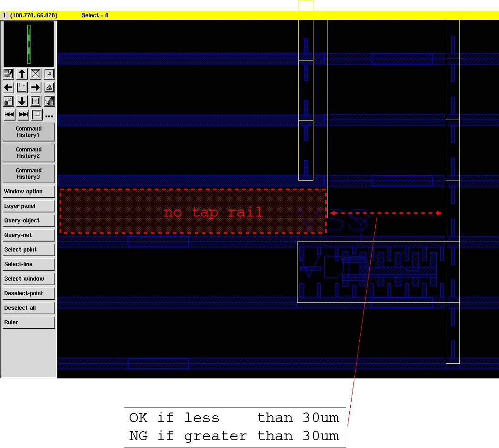The height and width of the screenshot is (448, 499).
Task: Click the large shaded mountain icon
Action: click(50, 87)
